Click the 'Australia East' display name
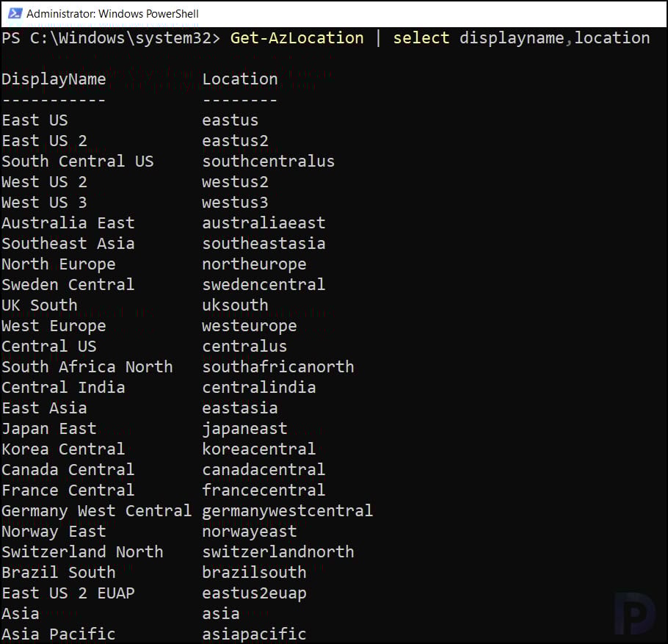Viewport: 668px width, 644px height. pyautogui.click(x=68, y=223)
